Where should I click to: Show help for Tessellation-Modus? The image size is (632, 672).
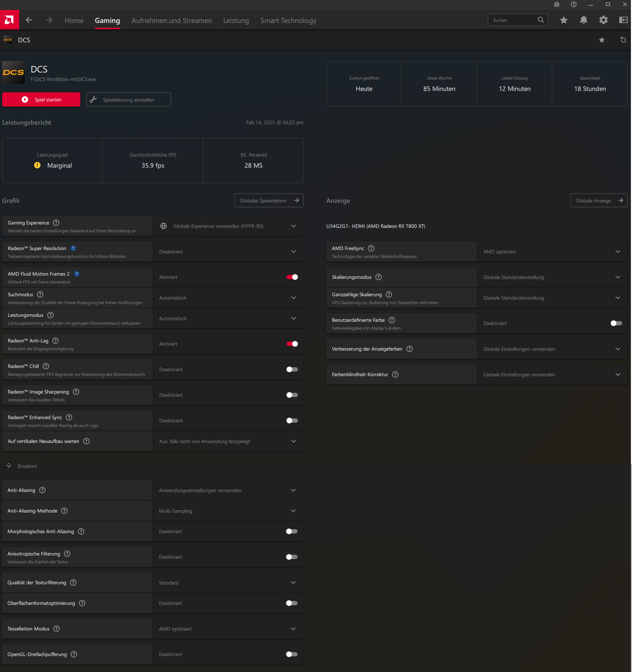(x=57, y=629)
